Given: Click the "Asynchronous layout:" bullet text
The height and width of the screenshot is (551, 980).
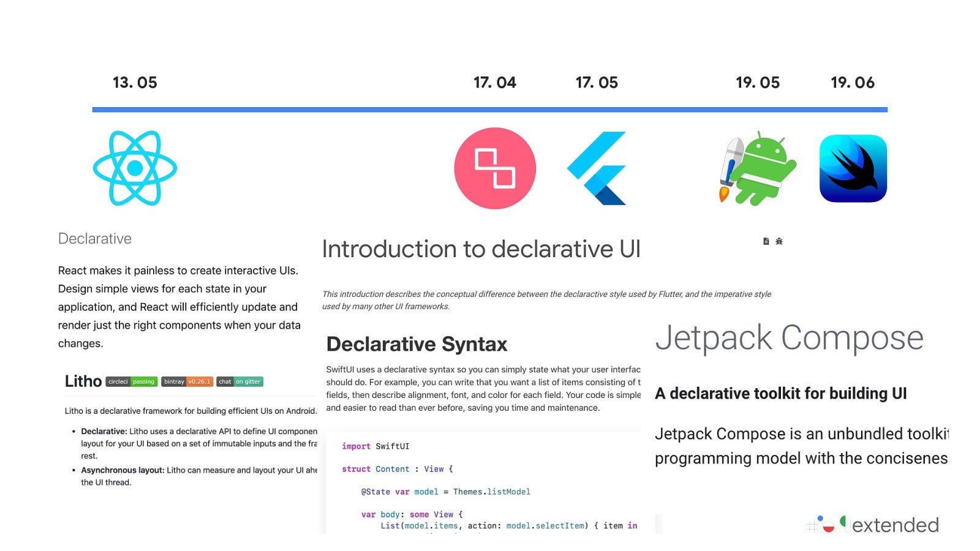Looking at the screenshot, I should (x=123, y=470).
